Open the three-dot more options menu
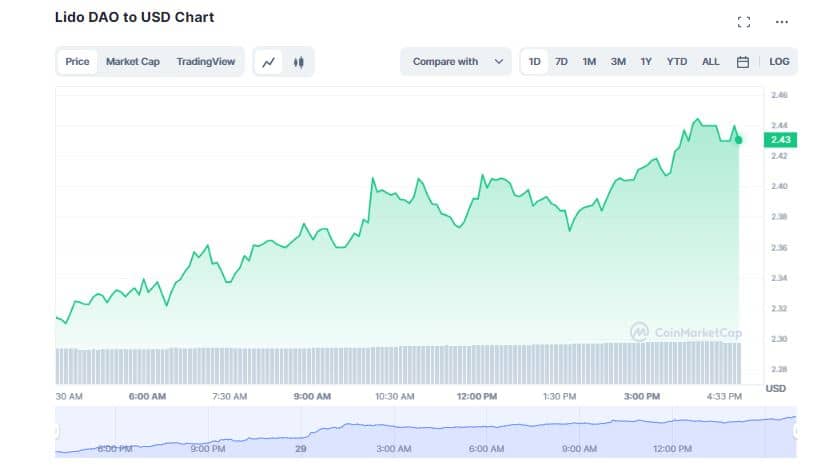Image resolution: width=824 pixels, height=467 pixels. (781, 22)
